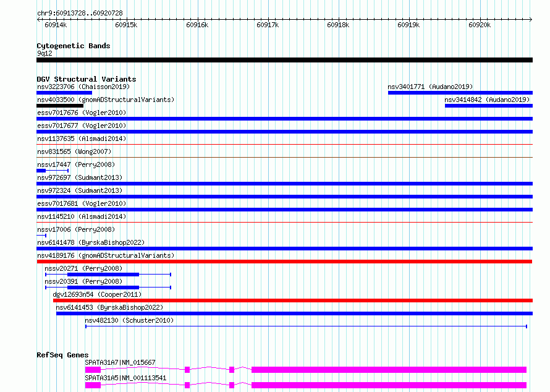
Task: Select the large last exon of SPATA31A5
Action: tap(389, 385)
